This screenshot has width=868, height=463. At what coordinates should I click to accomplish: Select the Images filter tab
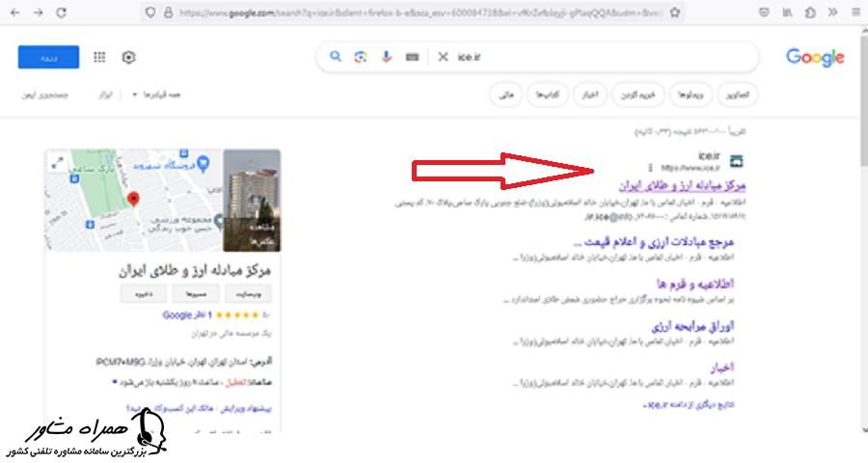(737, 95)
